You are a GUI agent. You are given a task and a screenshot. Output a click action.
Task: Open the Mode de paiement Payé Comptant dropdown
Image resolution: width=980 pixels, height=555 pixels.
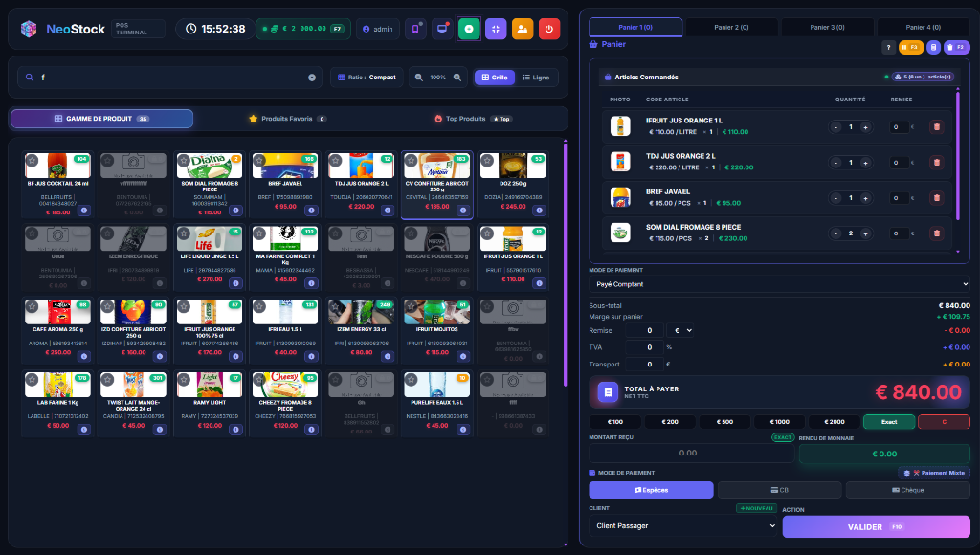[779, 284]
